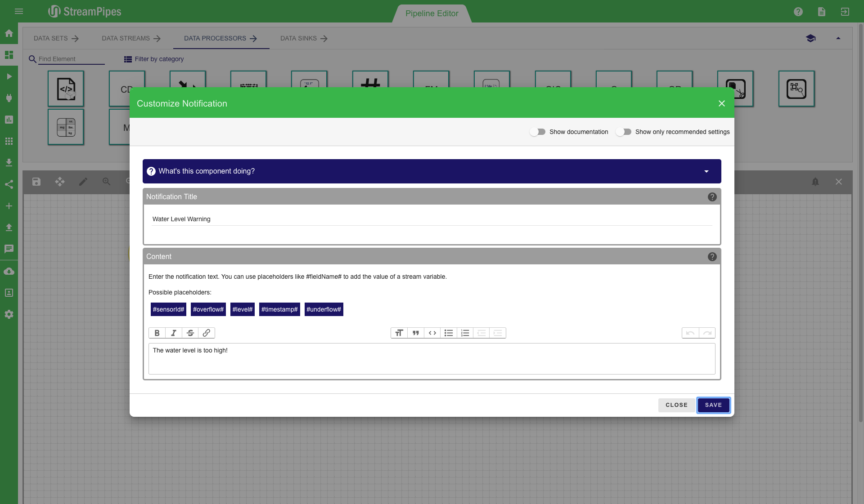Toggle bold formatting in content editor

click(x=157, y=333)
